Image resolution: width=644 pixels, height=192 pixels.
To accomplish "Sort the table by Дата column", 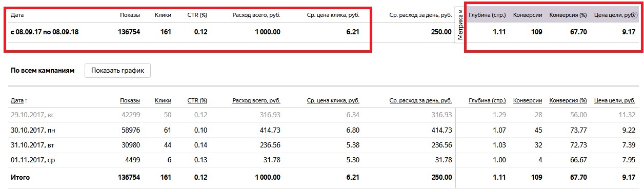I will pyautogui.click(x=19, y=100).
